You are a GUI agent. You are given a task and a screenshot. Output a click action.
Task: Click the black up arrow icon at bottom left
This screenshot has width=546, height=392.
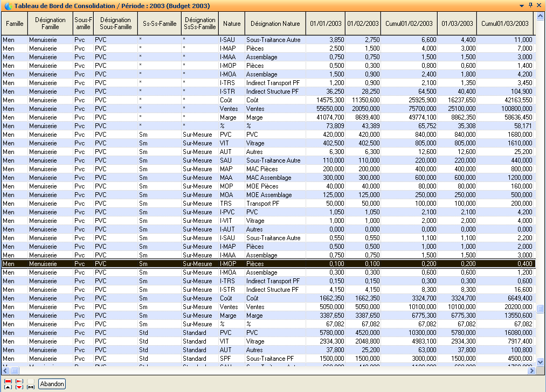(x=8, y=387)
